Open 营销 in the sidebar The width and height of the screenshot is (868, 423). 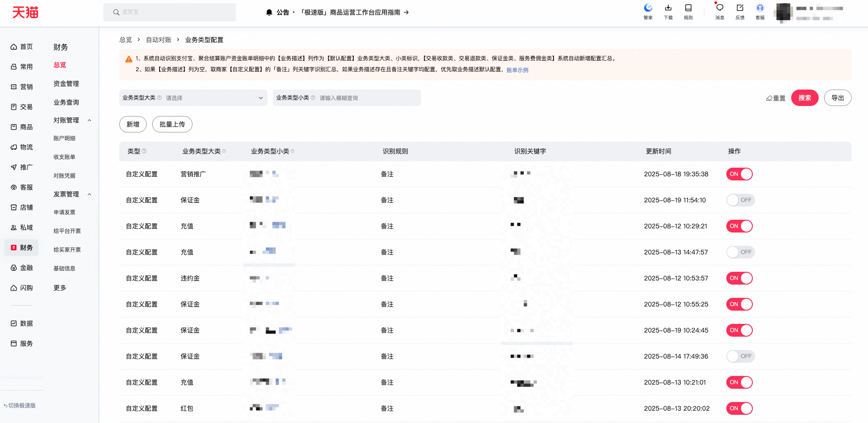(x=22, y=87)
